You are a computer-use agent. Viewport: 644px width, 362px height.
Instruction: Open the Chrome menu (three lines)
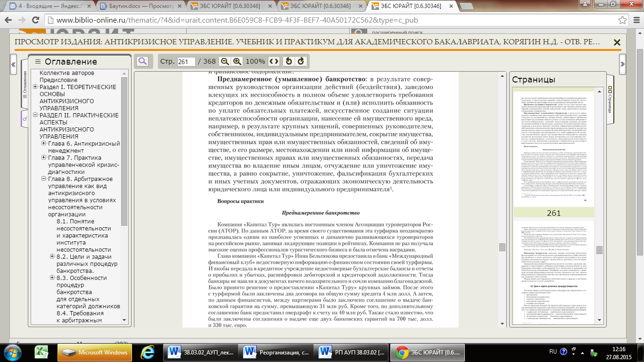[636, 21]
